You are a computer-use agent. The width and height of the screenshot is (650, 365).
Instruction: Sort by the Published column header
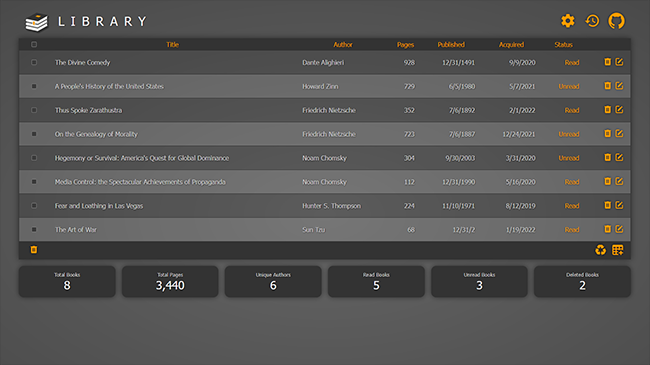tap(451, 44)
